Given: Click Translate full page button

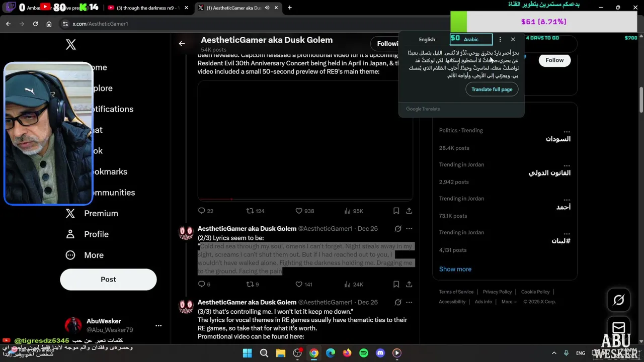Looking at the screenshot, I should click(x=492, y=89).
